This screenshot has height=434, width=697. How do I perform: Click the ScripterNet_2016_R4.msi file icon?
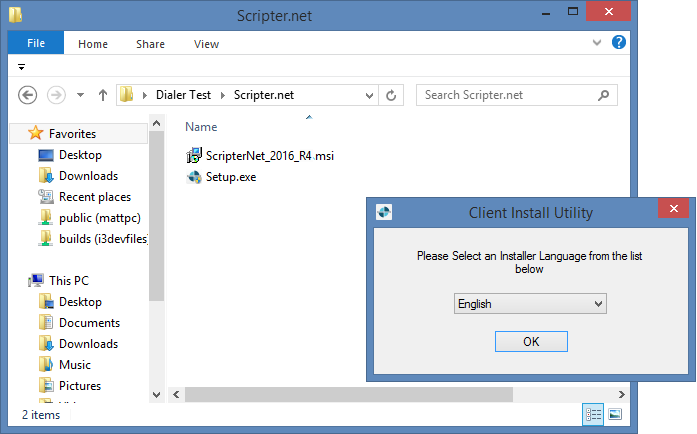pyautogui.click(x=195, y=156)
